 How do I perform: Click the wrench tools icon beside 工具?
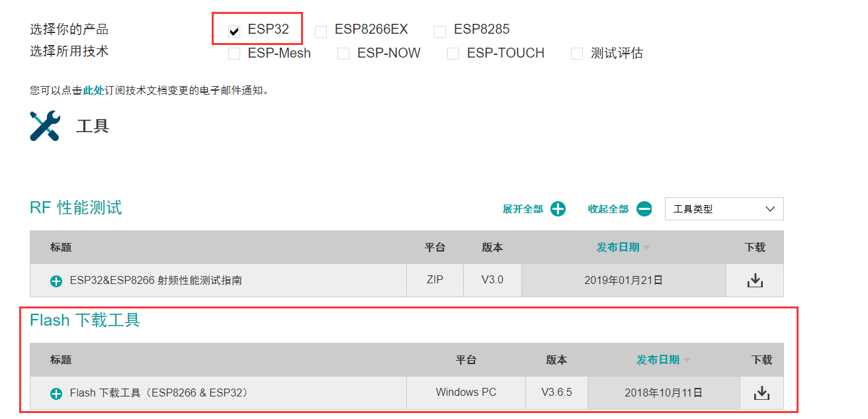[x=44, y=126]
